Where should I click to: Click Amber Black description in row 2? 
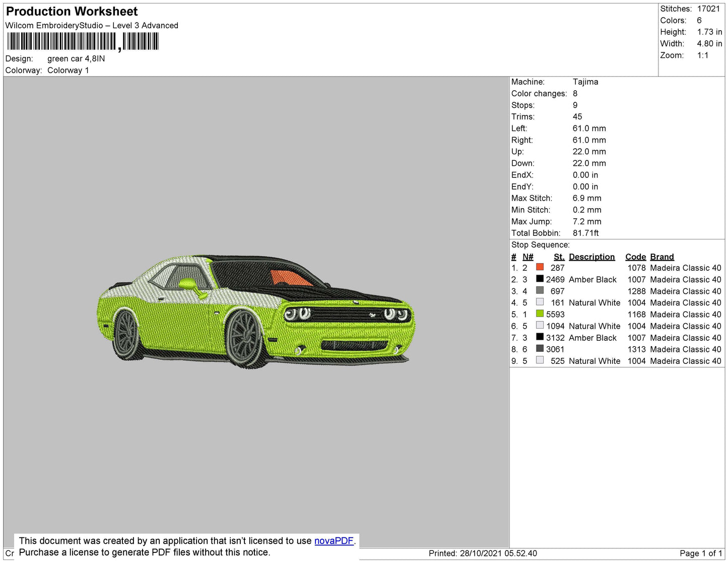pyautogui.click(x=592, y=279)
